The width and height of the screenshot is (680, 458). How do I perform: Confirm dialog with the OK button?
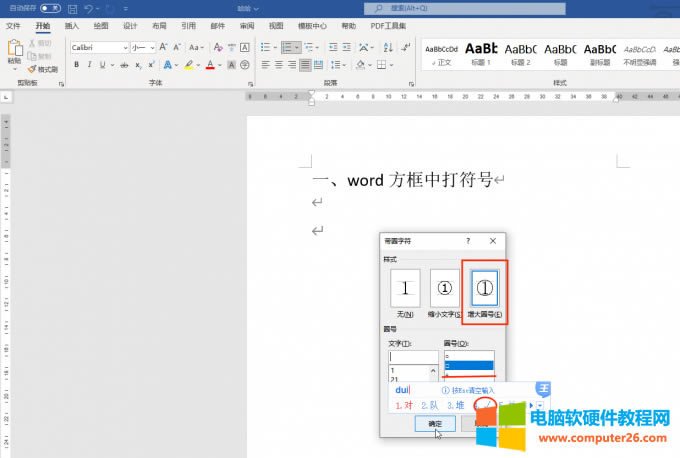435,424
